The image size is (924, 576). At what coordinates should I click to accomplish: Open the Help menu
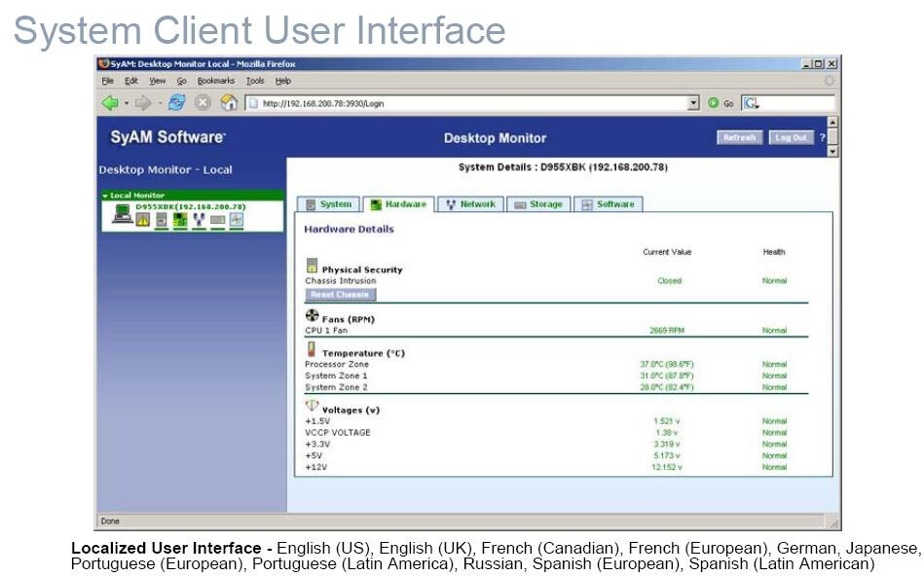pyautogui.click(x=283, y=81)
